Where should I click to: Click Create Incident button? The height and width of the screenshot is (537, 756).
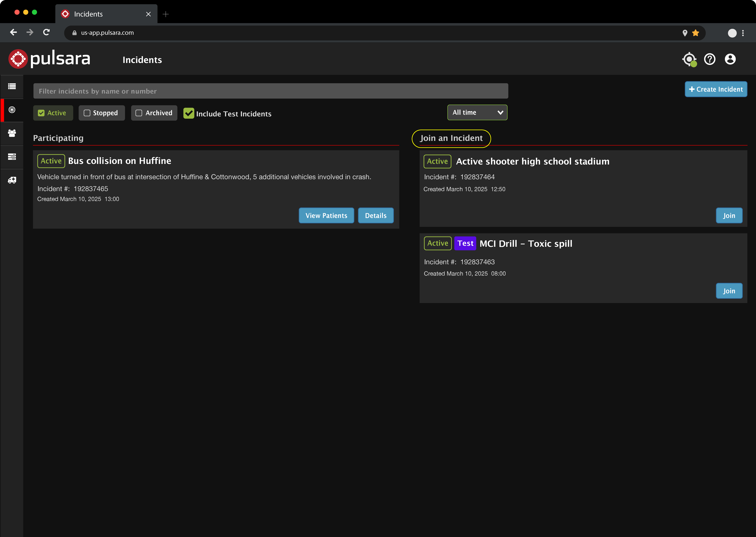point(716,89)
